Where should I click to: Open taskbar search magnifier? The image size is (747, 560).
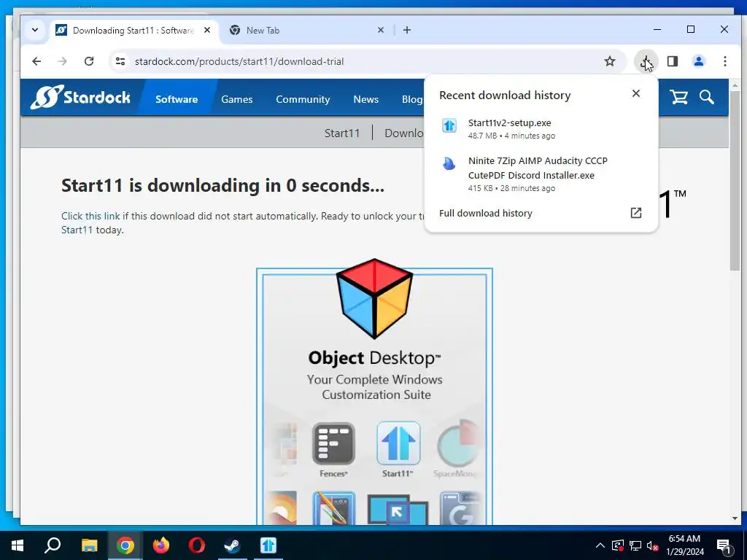53,545
